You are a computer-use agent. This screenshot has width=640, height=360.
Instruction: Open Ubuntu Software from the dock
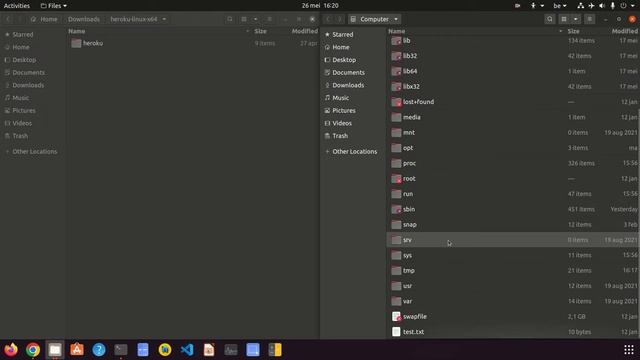[77, 350]
